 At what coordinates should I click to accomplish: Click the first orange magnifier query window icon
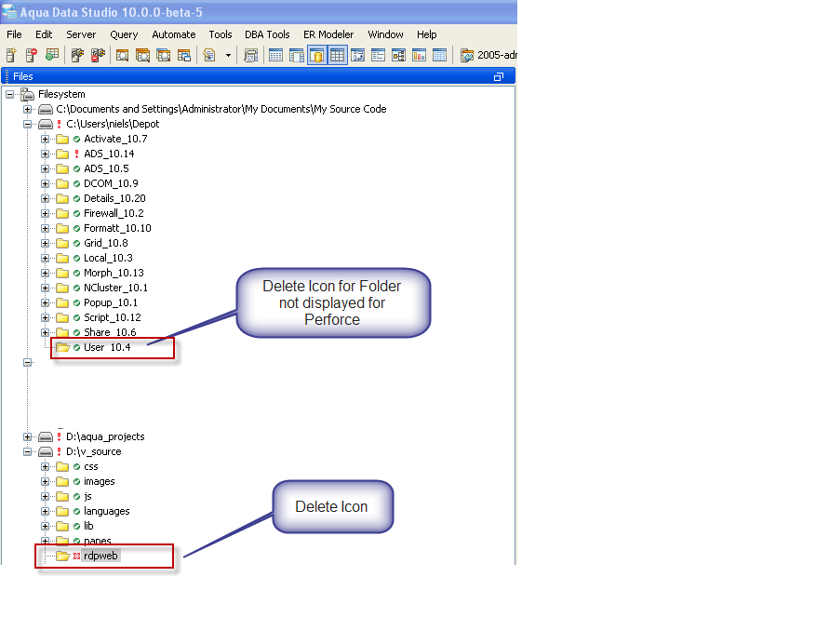tap(122, 55)
